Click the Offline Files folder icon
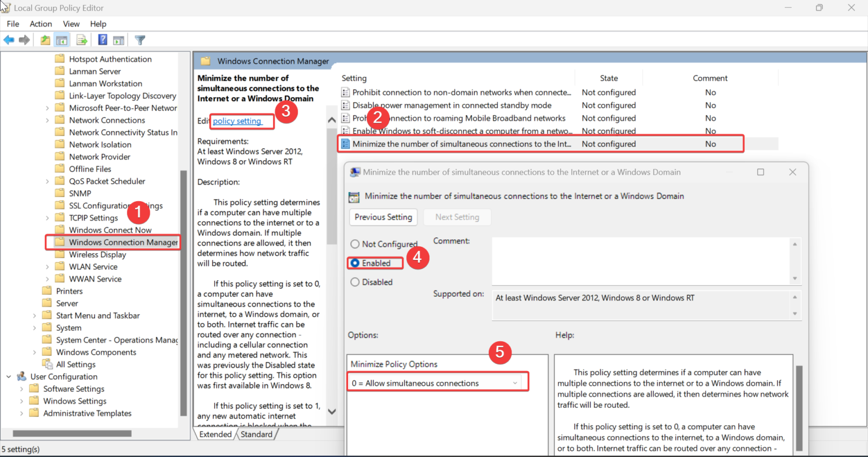The image size is (868, 457). (59, 169)
